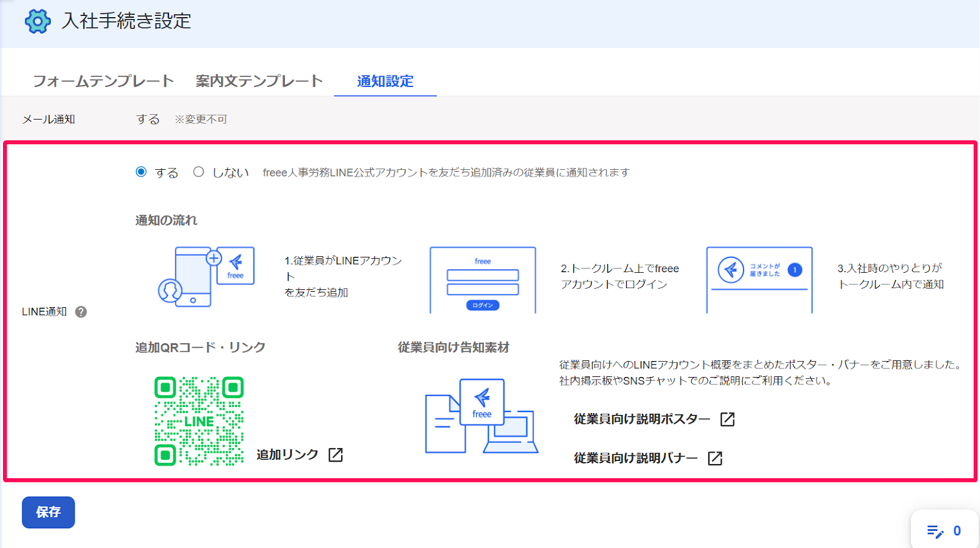Image resolution: width=980 pixels, height=548 pixels.
Task: Click the phone friend-add illustration
Action: click(x=206, y=277)
